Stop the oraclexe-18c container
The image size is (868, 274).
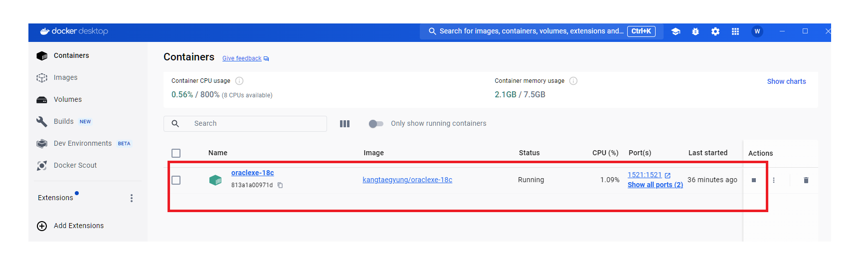point(754,180)
